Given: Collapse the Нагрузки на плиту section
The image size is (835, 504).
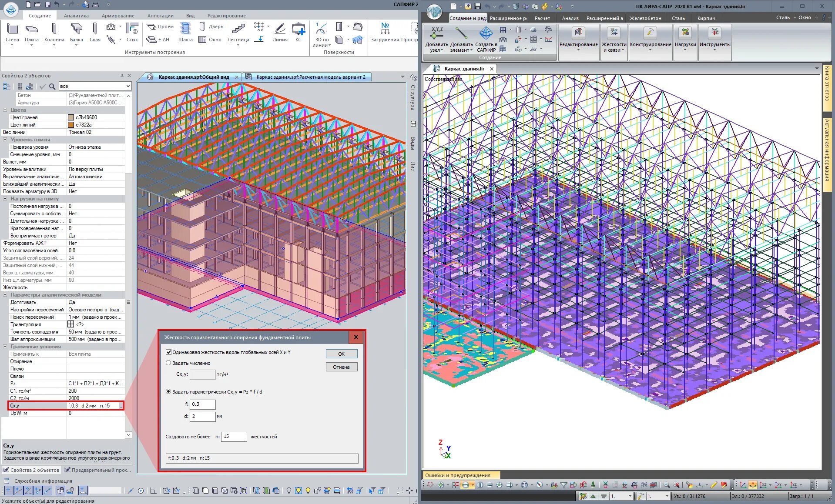Looking at the screenshot, I should [x=5, y=199].
